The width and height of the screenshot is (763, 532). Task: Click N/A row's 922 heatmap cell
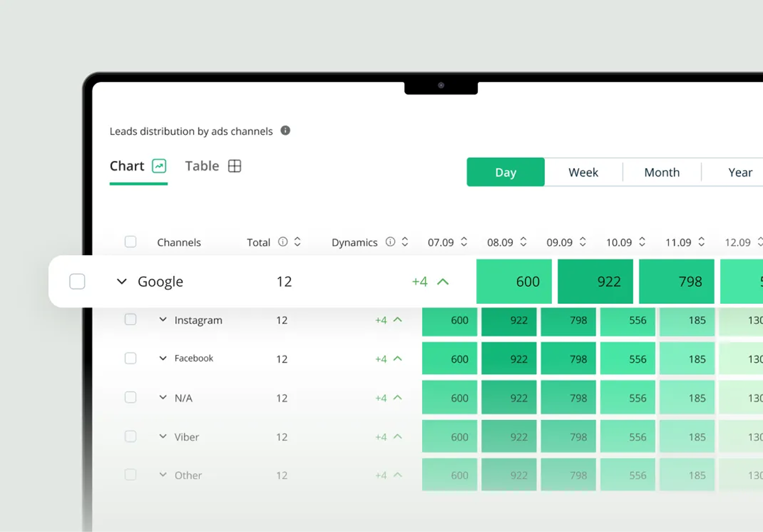click(x=509, y=397)
